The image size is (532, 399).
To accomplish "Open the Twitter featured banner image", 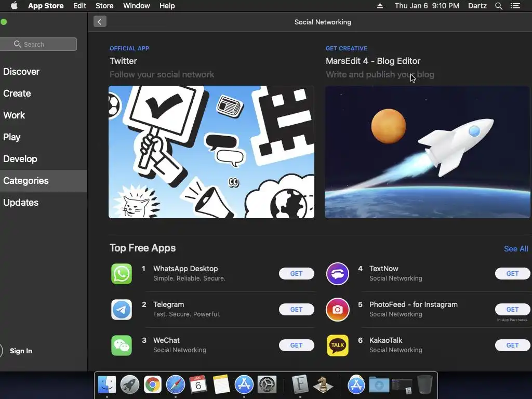I will (211, 152).
